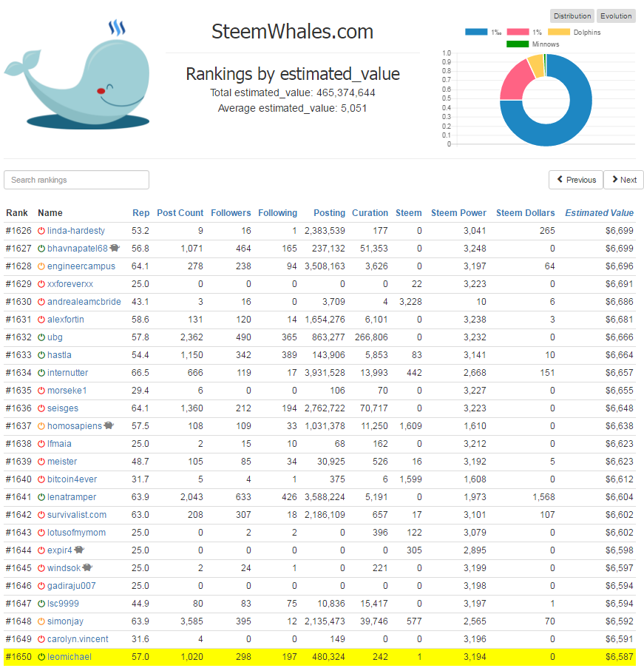Open linda-hardesty profile link
This screenshot has height=671, width=644.
tap(76, 231)
